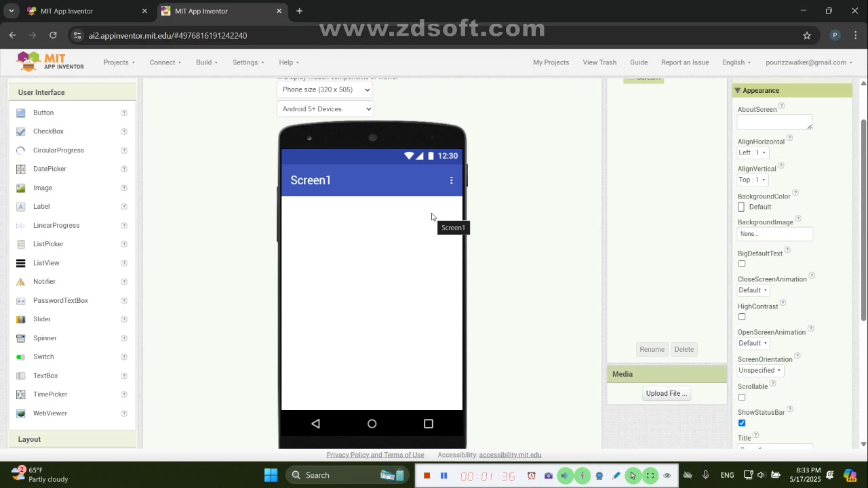Toggle the BigDefaultText checkbox
Screen dimensions: 868x488
click(742, 264)
